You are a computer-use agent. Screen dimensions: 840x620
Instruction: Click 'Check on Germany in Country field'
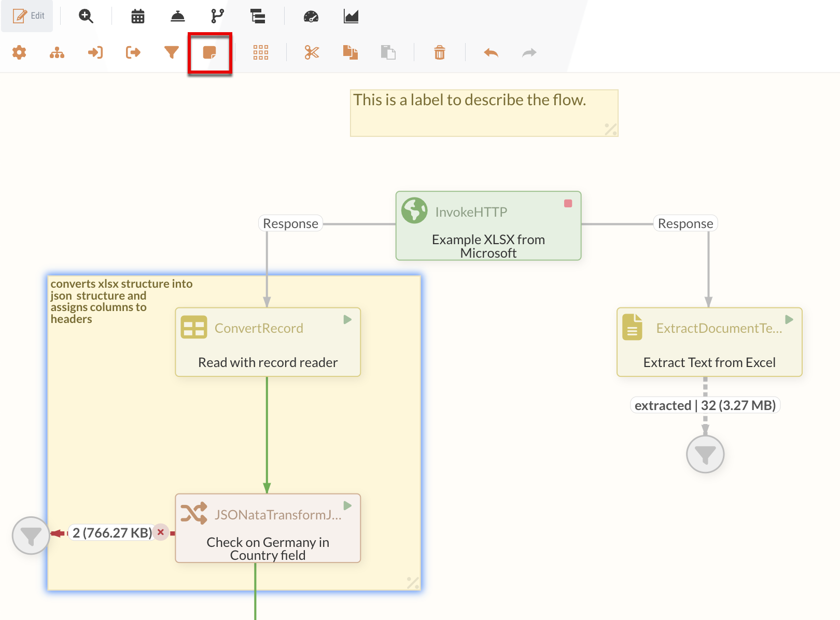click(x=268, y=549)
